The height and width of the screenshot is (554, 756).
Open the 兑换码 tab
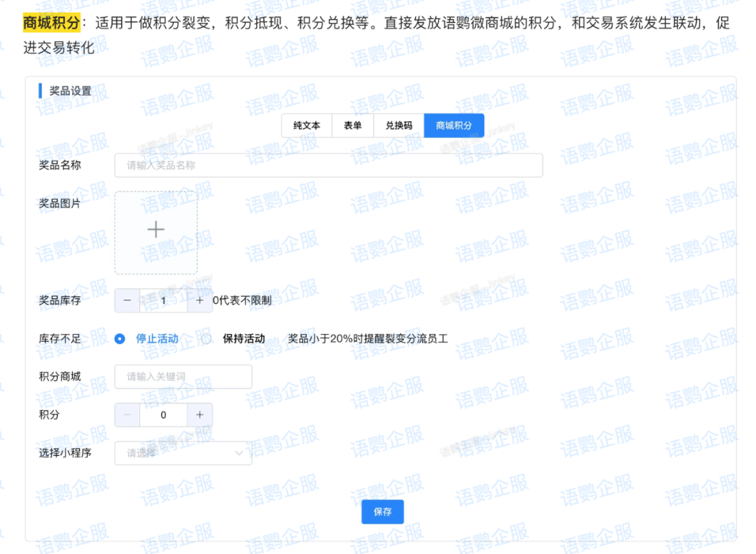point(399,125)
